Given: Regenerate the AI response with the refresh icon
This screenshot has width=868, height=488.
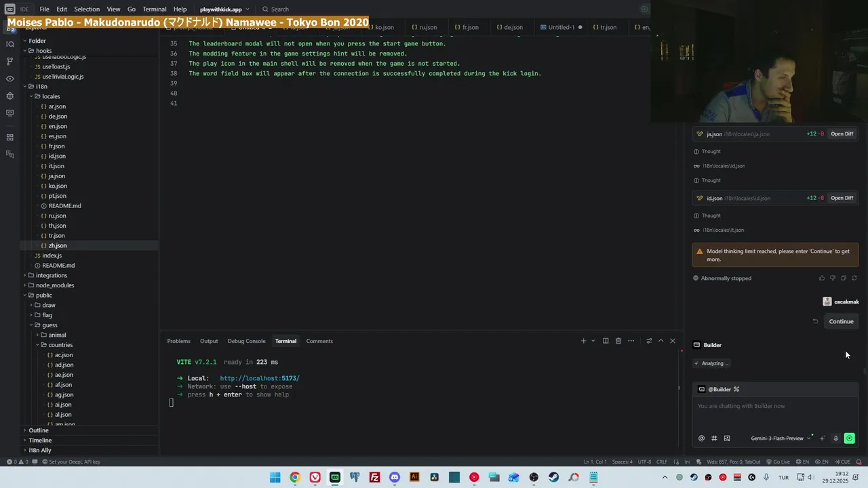Looking at the screenshot, I should tap(854, 278).
